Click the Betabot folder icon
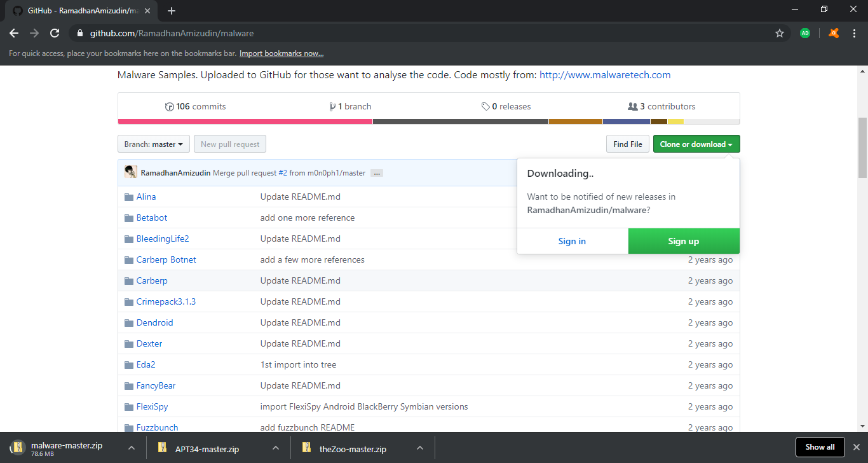Screen dimensions: 868x463 tap(129, 218)
